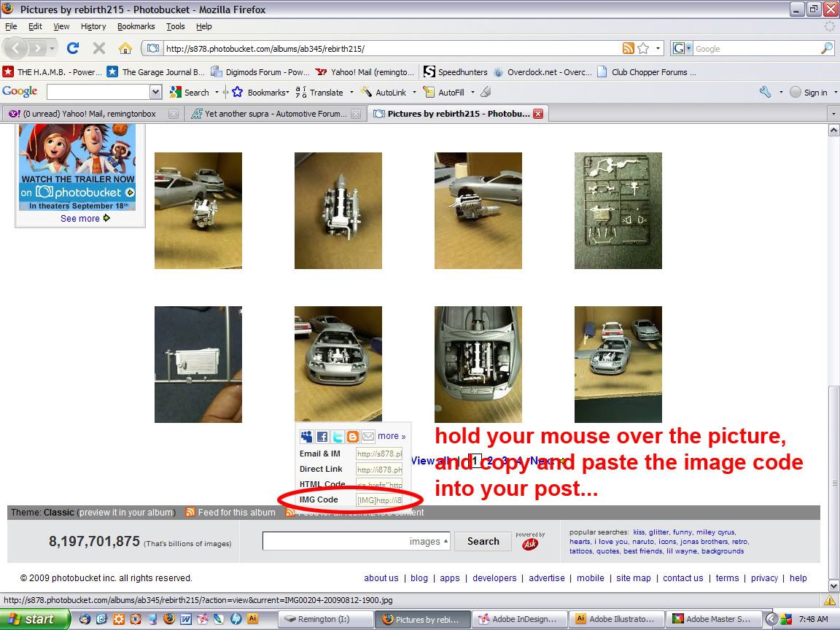The image size is (840, 630).
Task: Open the tab list dropdown arrow
Action: [833, 114]
